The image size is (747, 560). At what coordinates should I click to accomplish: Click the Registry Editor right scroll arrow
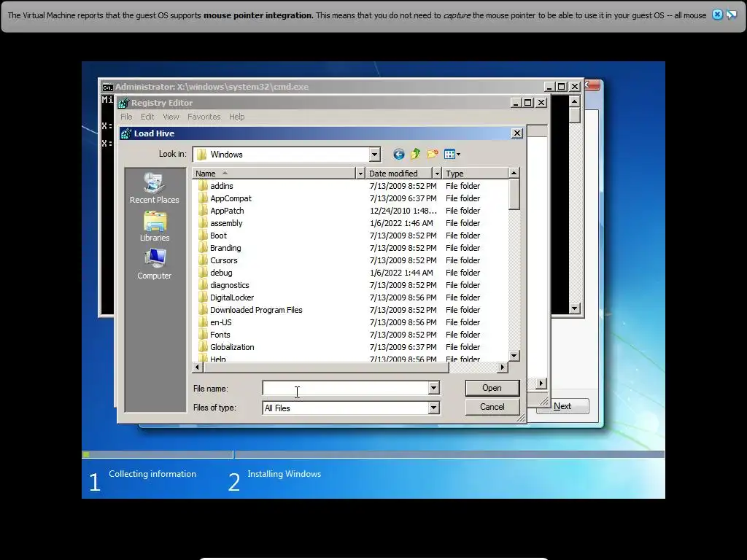(541, 384)
